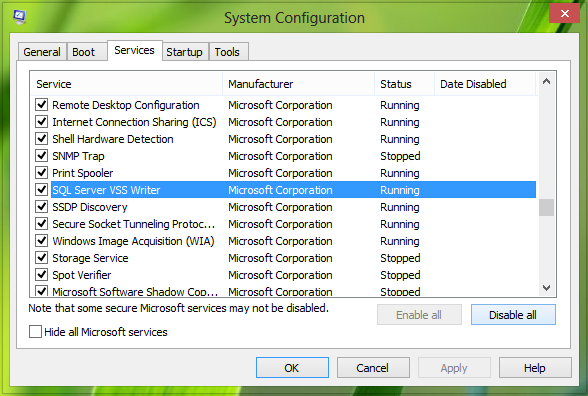
Task: Toggle the Spot Verifier checkbox
Action: (41, 274)
